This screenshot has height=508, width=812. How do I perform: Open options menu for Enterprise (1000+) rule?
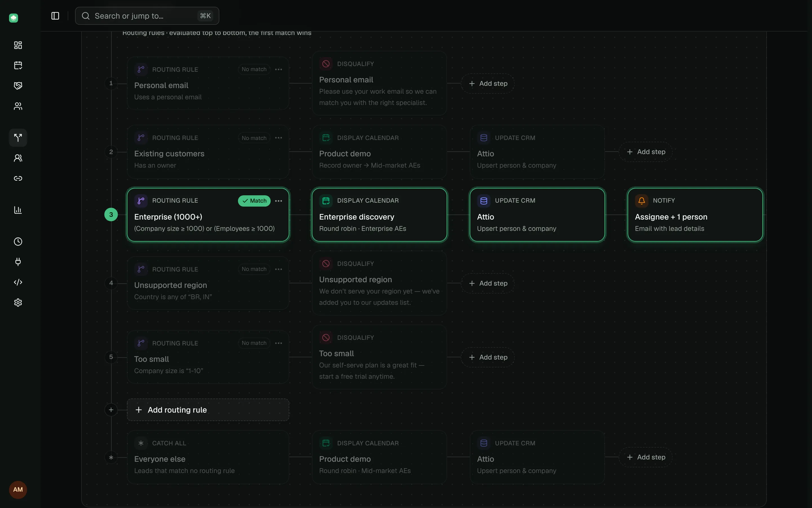(x=279, y=201)
